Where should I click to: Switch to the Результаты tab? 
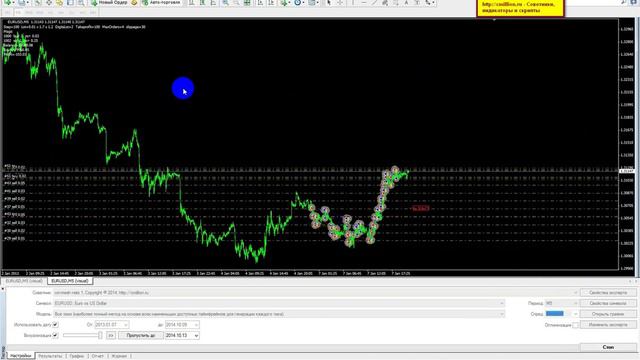coord(50,356)
